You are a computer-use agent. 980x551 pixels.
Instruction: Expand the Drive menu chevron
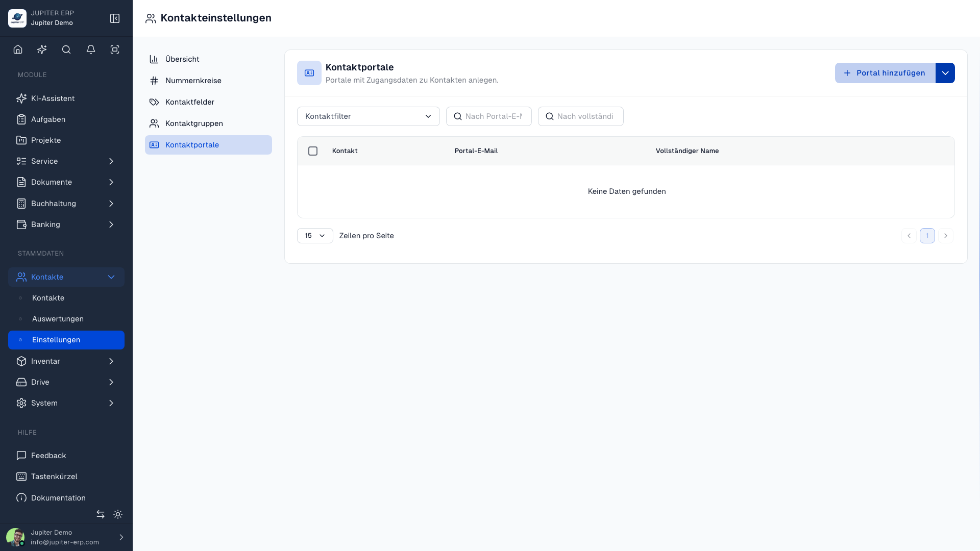click(x=111, y=382)
